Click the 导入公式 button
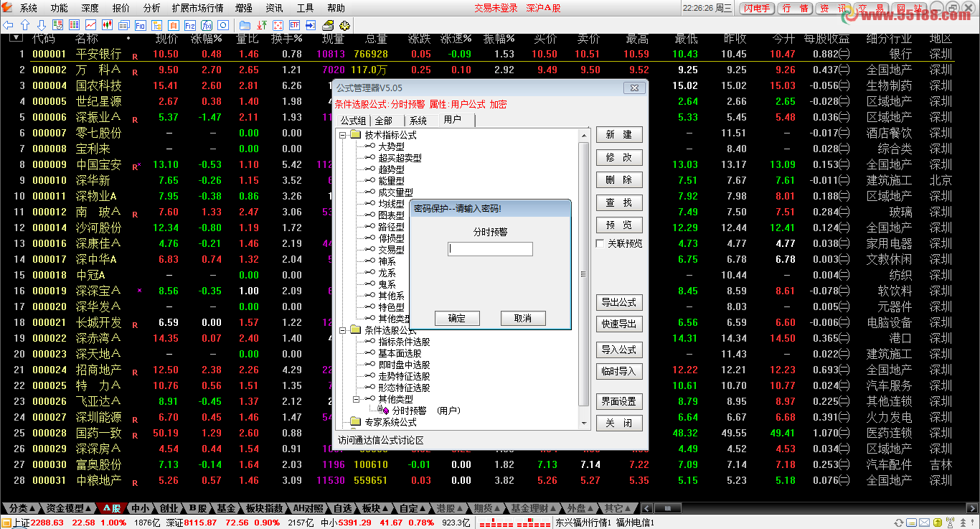Image resolution: width=980 pixels, height=529 pixels. [619, 350]
